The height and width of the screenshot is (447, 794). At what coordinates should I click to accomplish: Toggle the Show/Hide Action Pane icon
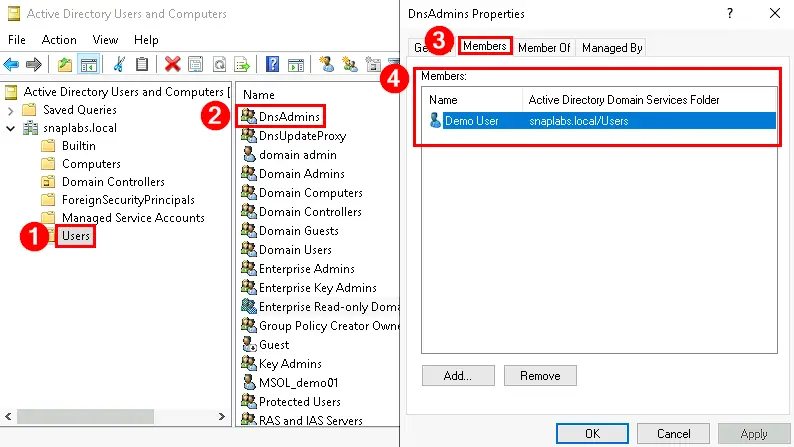point(296,64)
